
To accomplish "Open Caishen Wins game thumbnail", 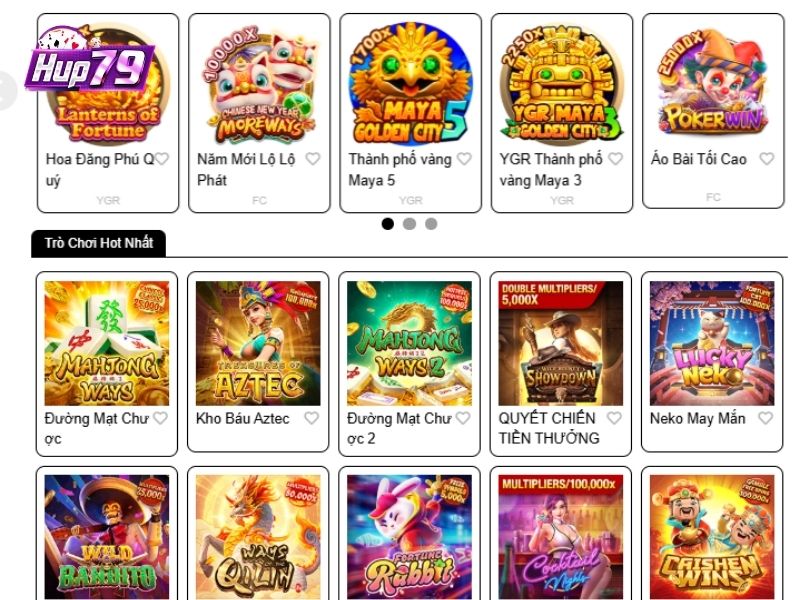I will point(712,537).
